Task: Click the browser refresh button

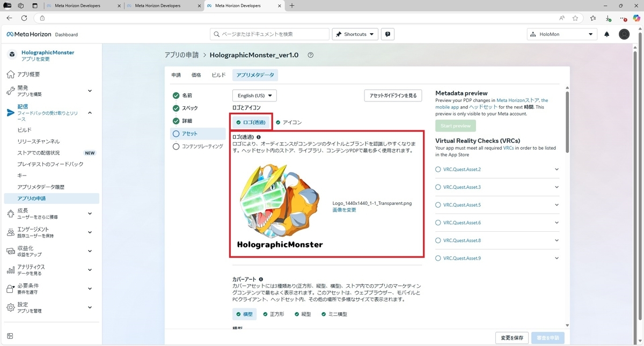Action: coord(24,18)
